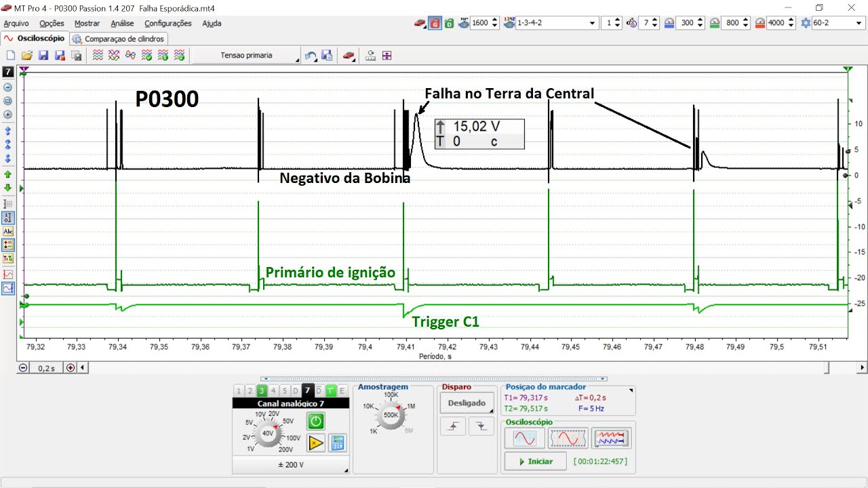
Task: Click the first waveform layout icon
Action: tap(98, 56)
